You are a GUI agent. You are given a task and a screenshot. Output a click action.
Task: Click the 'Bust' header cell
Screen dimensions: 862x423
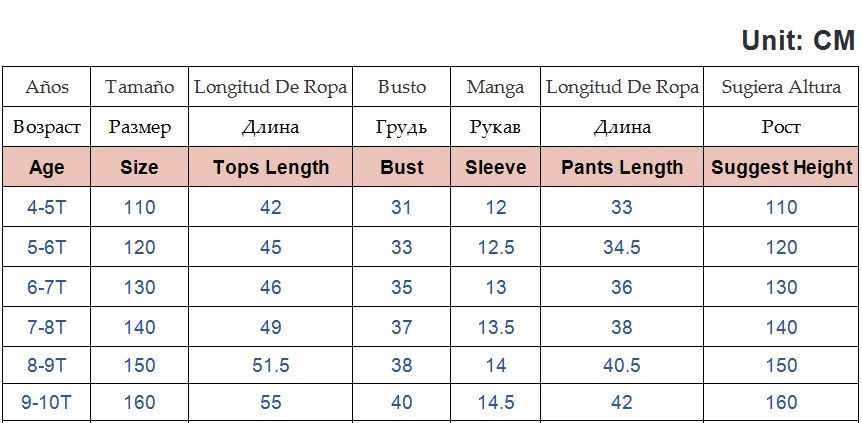point(402,167)
